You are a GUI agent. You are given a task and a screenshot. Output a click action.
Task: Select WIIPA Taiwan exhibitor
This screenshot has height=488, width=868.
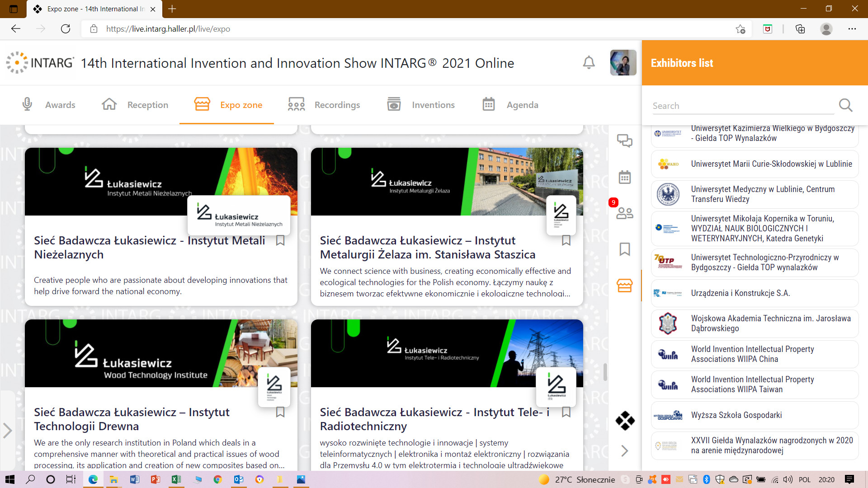(755, 385)
